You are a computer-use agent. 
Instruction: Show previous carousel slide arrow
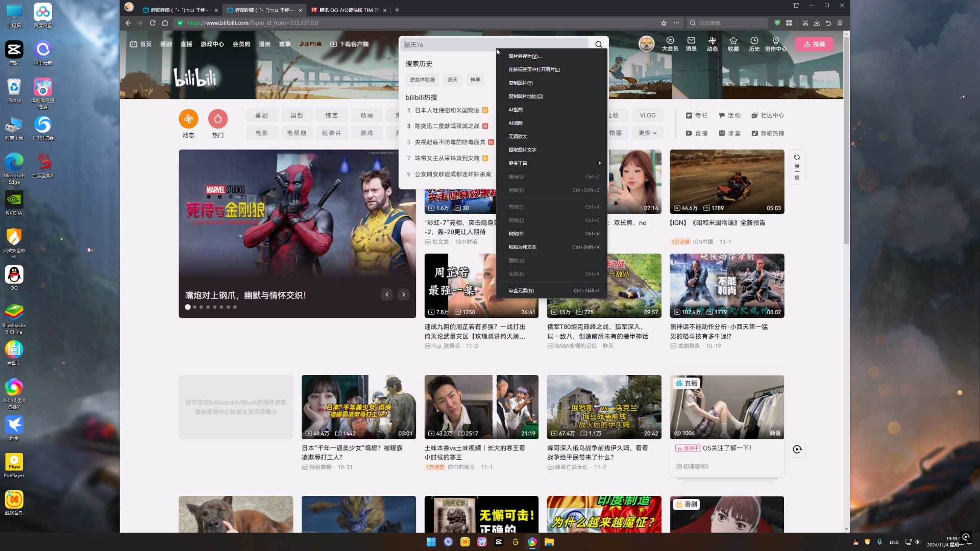pyautogui.click(x=387, y=294)
